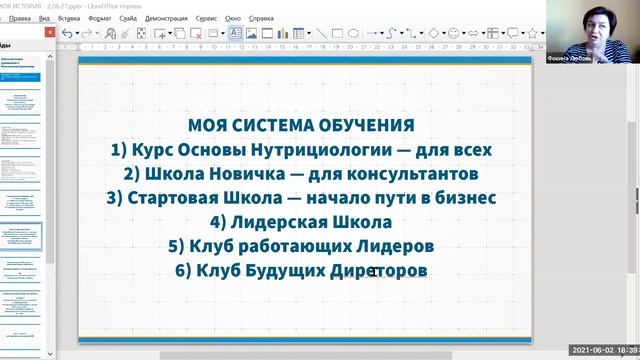Image resolution: width=640 pixels, height=360 pixels.
Task: Click the Delete Slide icon
Action: click(x=196, y=33)
